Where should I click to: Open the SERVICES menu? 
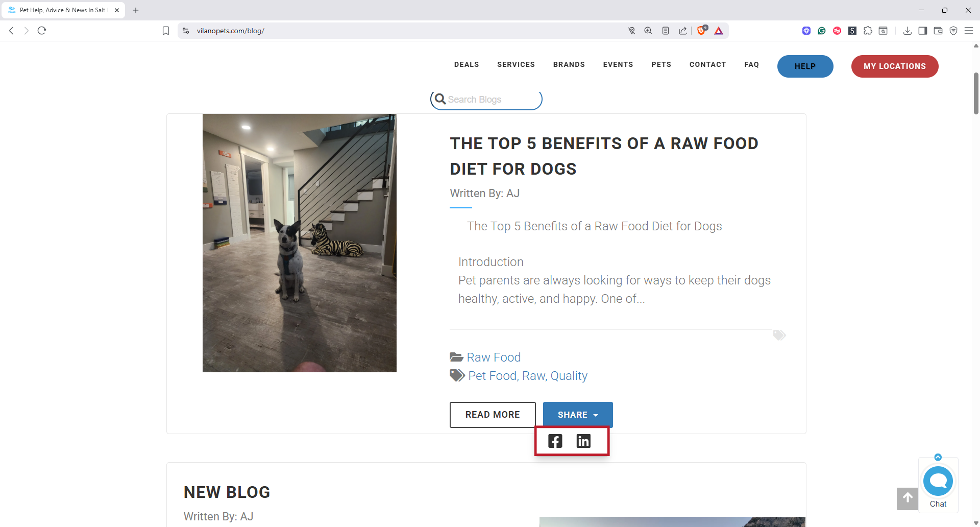(x=516, y=64)
